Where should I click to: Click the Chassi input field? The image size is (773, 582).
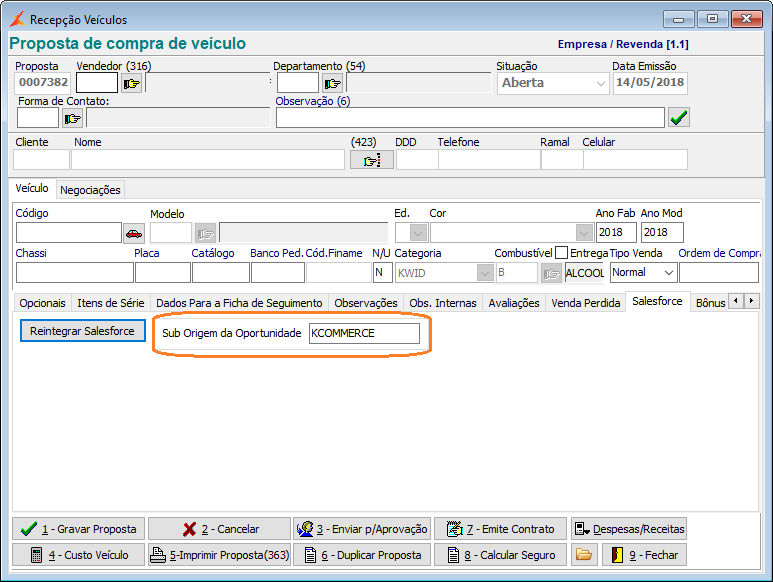pyautogui.click(x=74, y=273)
